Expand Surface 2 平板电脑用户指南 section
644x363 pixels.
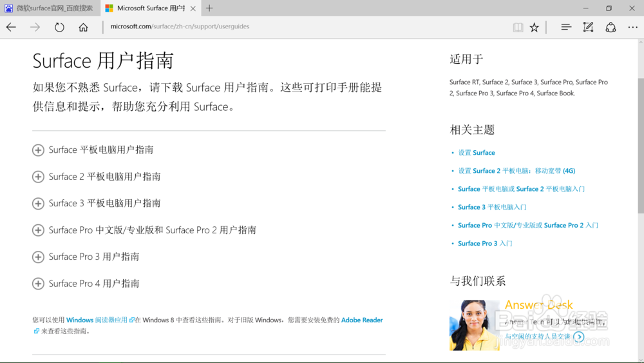click(x=97, y=177)
